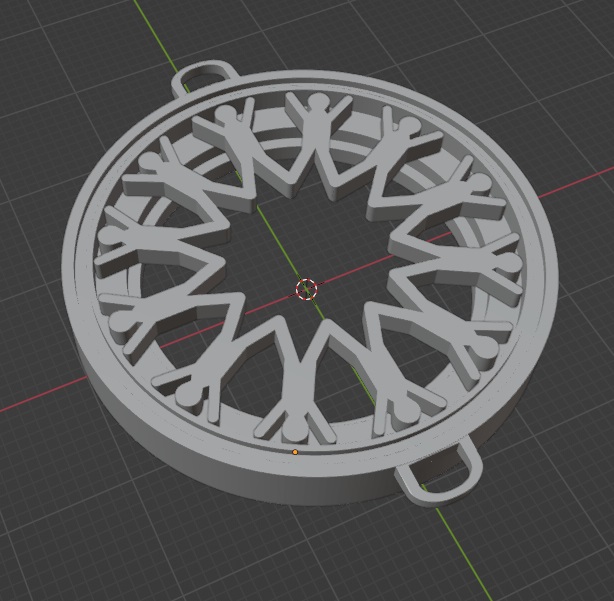Screen dimensions: 614x601
Task: Select the pendant's lower-right hanging loop
Action: coord(439,473)
